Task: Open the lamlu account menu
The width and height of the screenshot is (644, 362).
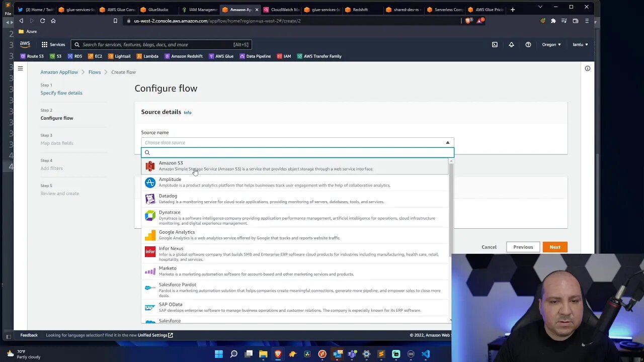Action: click(580, 44)
